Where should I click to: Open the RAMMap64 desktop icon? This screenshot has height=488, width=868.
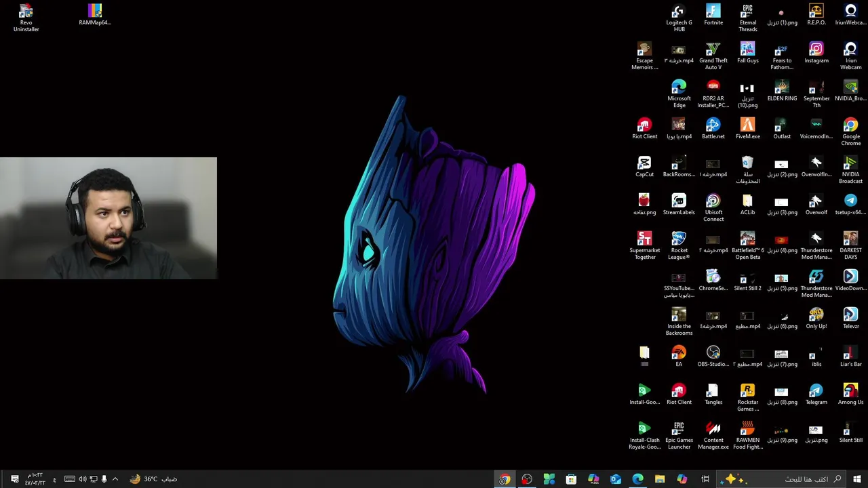pyautogui.click(x=95, y=15)
